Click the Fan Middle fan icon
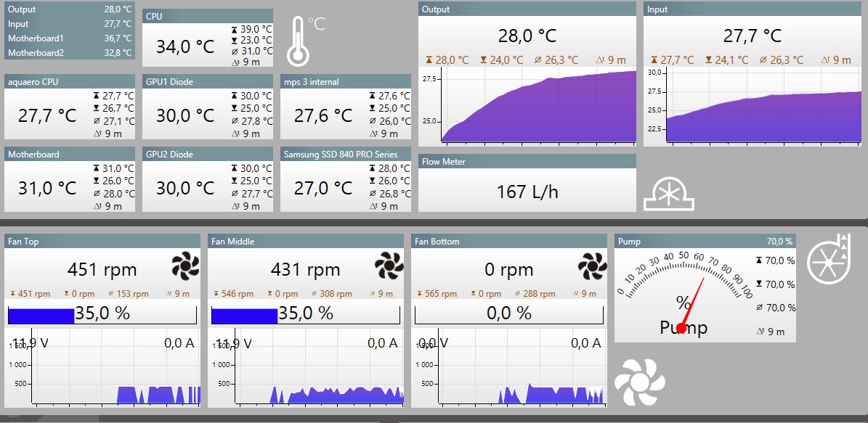Screen dimensions: 868x423 (x=389, y=266)
